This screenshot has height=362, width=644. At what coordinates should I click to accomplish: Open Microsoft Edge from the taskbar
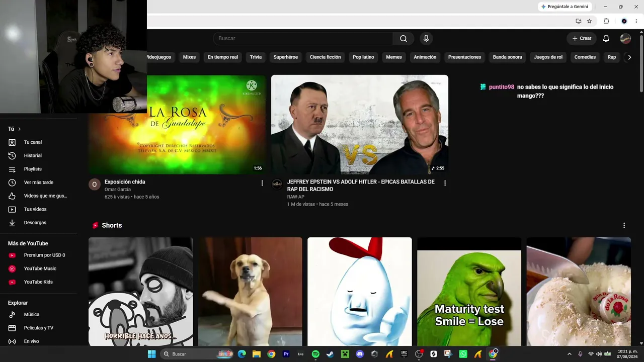pyautogui.click(x=242, y=354)
